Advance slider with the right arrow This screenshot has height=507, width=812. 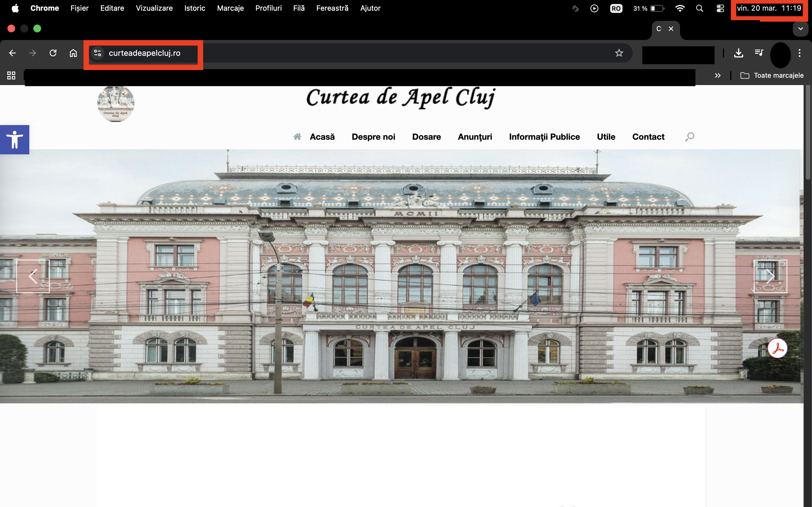(770, 276)
